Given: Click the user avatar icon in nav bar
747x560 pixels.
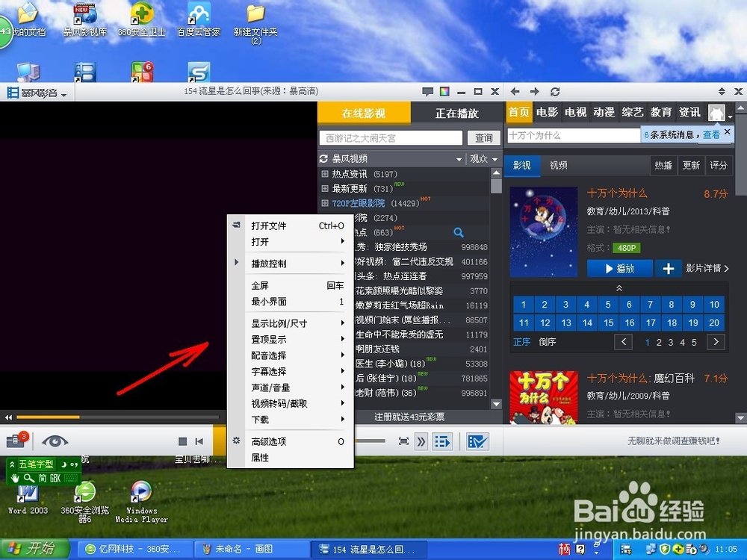Looking at the screenshot, I should point(716,113).
